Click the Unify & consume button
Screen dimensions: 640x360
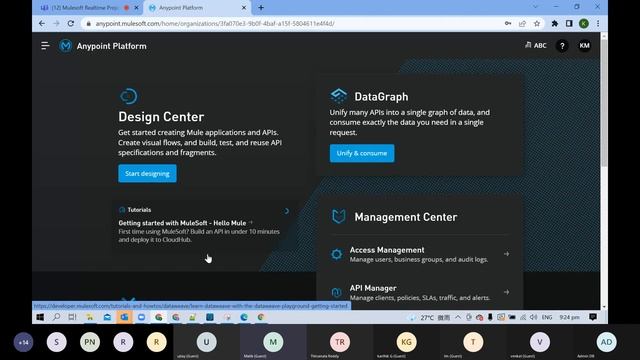tap(362, 153)
